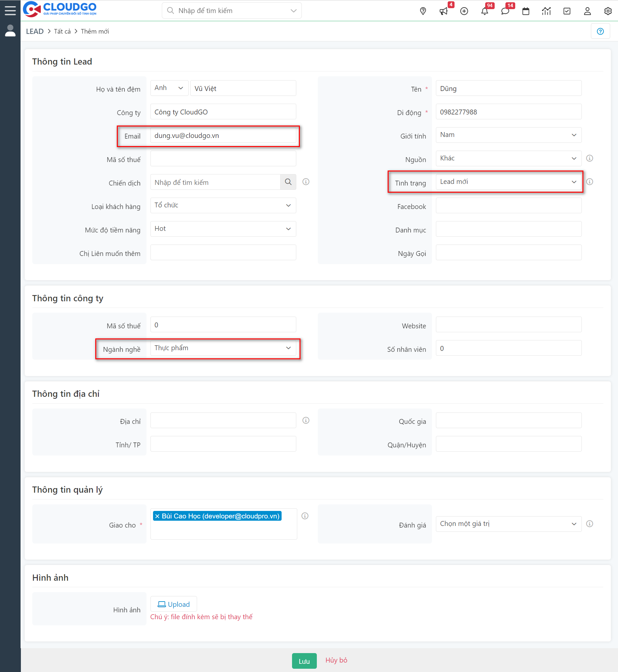Click the Email input field

coord(223,135)
